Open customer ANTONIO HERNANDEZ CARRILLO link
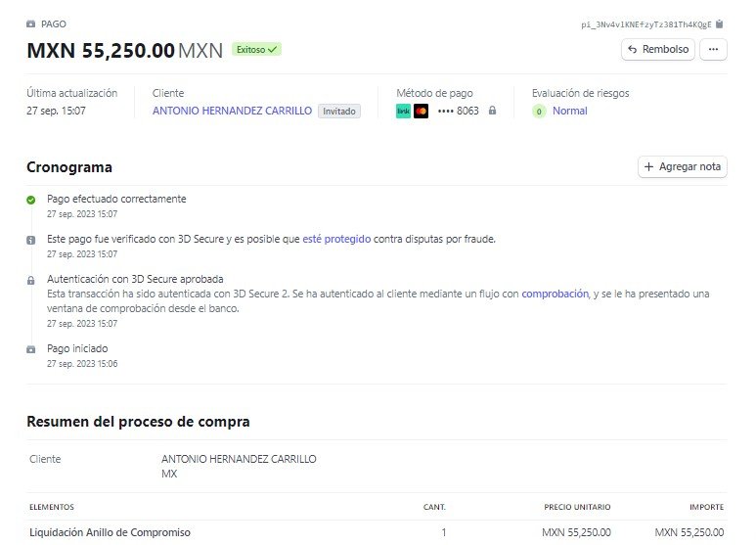756x545 pixels. [233, 111]
